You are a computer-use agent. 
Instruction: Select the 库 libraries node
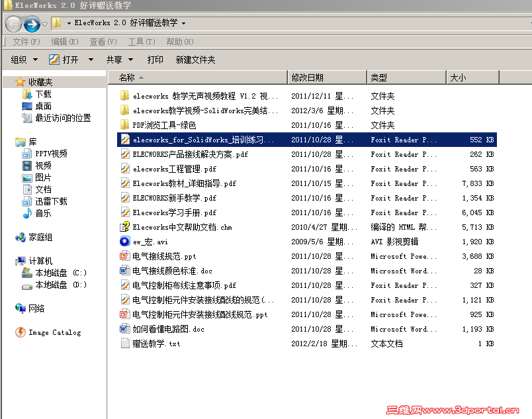pyautogui.click(x=26, y=142)
